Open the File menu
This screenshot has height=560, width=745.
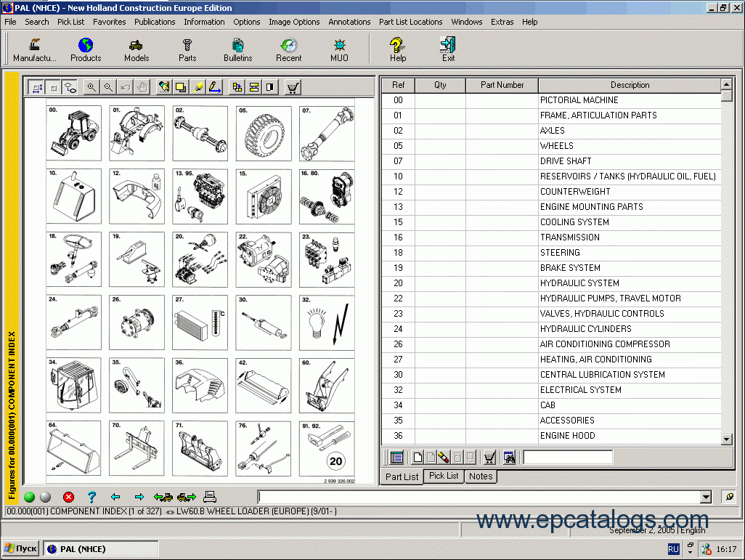tap(10, 22)
